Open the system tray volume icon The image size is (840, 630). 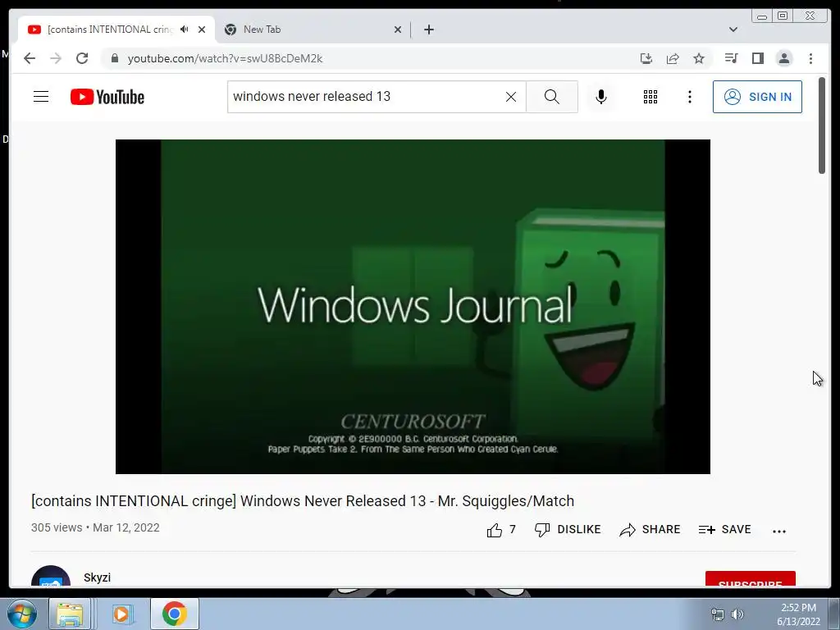point(737,614)
